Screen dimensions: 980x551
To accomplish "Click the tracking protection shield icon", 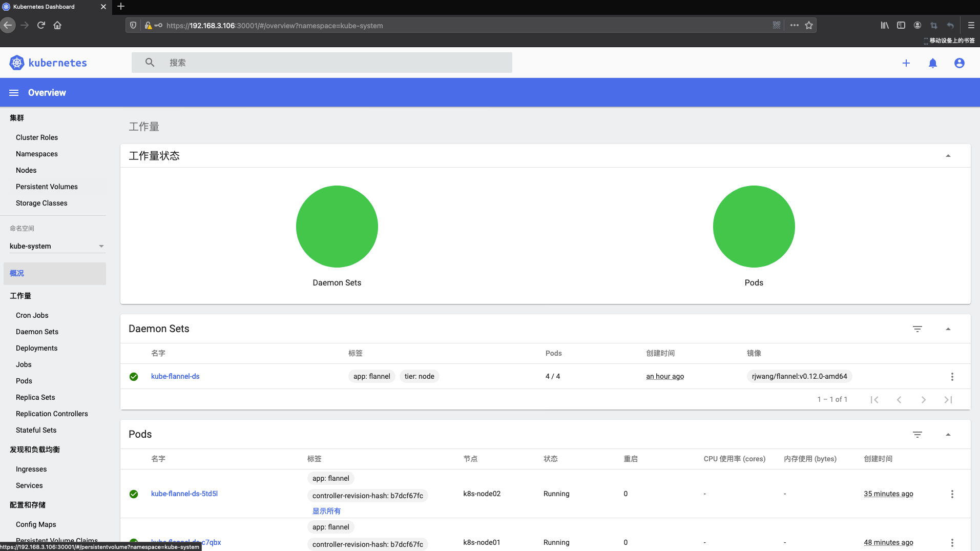I will (x=133, y=25).
